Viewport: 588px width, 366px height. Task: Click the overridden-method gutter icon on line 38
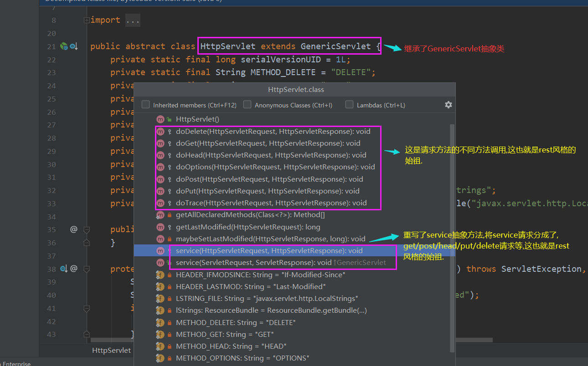[63, 269]
